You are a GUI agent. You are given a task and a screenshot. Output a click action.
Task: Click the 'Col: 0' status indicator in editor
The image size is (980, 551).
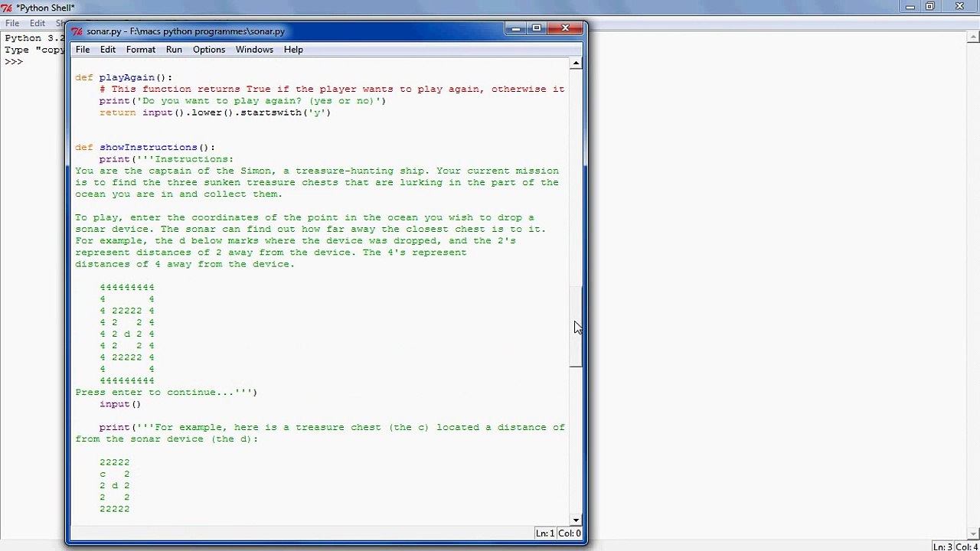569,533
